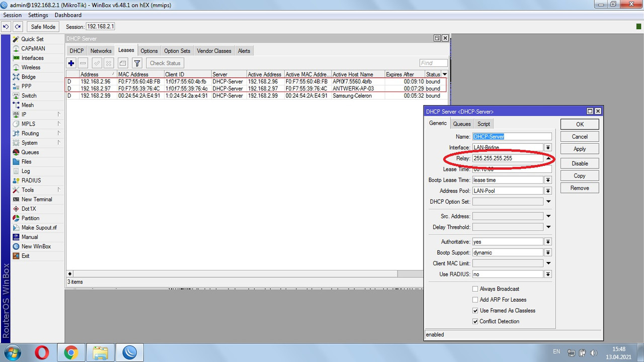Switch to the Script tab in the dialog

coord(484,124)
